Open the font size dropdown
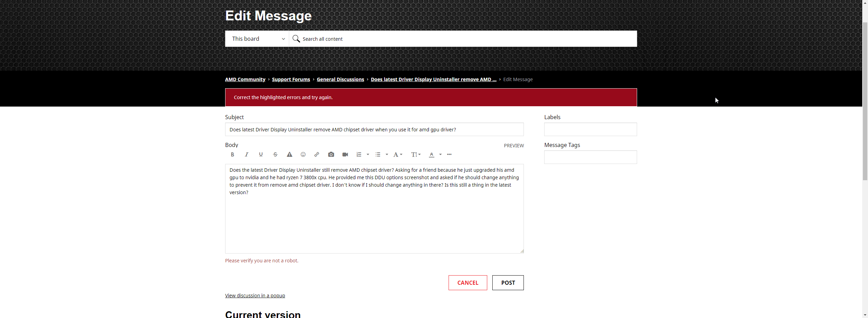Viewport: 868px width, 318px height. point(416,154)
